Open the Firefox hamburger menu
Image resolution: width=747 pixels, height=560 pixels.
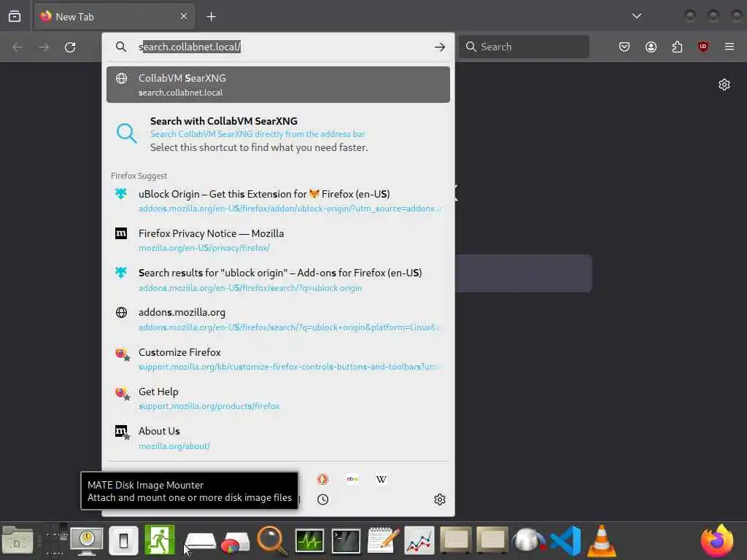coord(729,47)
